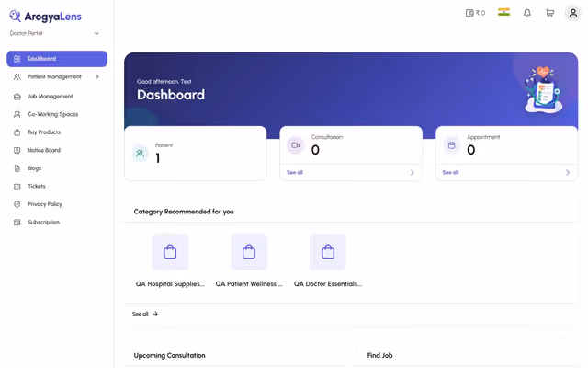Click the Consultation count value 0
The width and height of the screenshot is (588, 368).
pyautogui.click(x=315, y=150)
